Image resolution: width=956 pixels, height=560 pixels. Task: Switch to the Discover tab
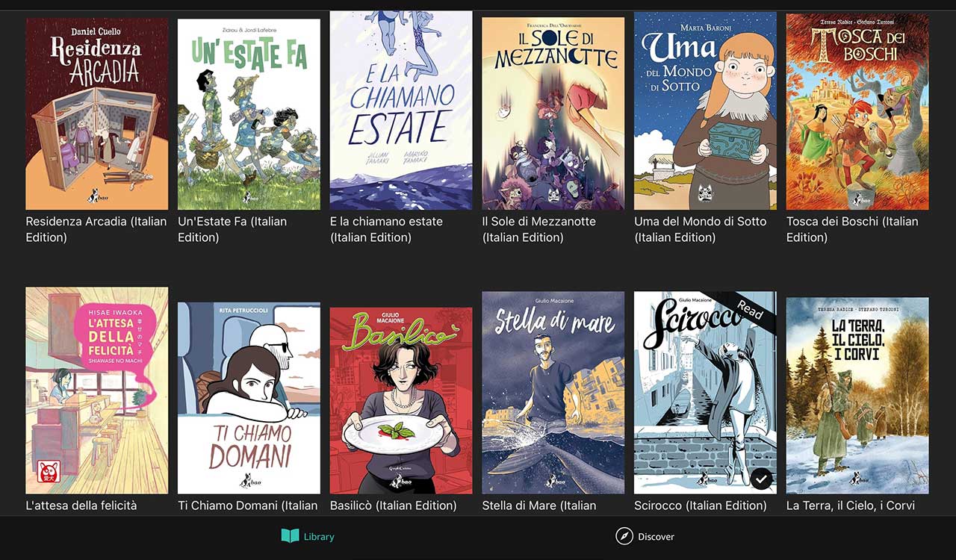tap(645, 536)
